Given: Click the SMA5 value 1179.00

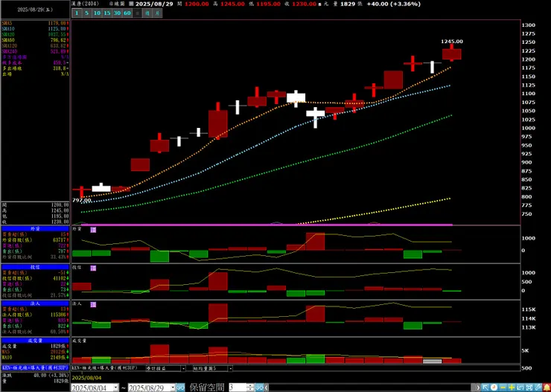Looking at the screenshot, I should pos(57,23).
